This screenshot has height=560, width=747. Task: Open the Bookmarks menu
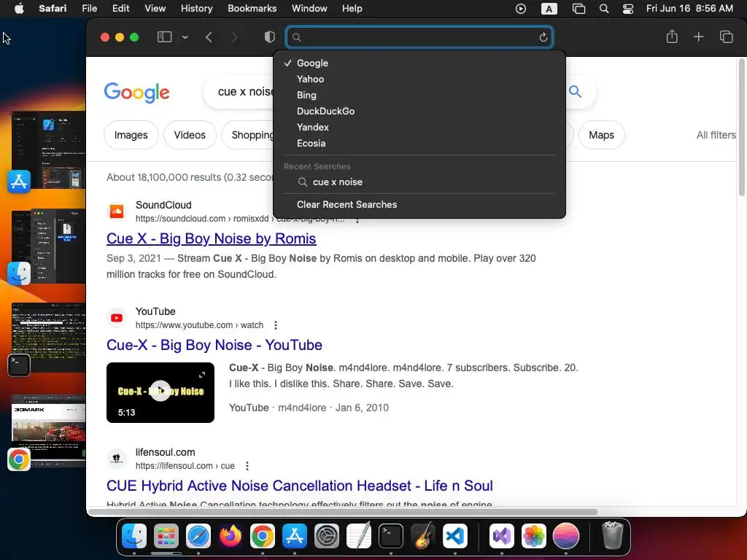[x=252, y=9]
